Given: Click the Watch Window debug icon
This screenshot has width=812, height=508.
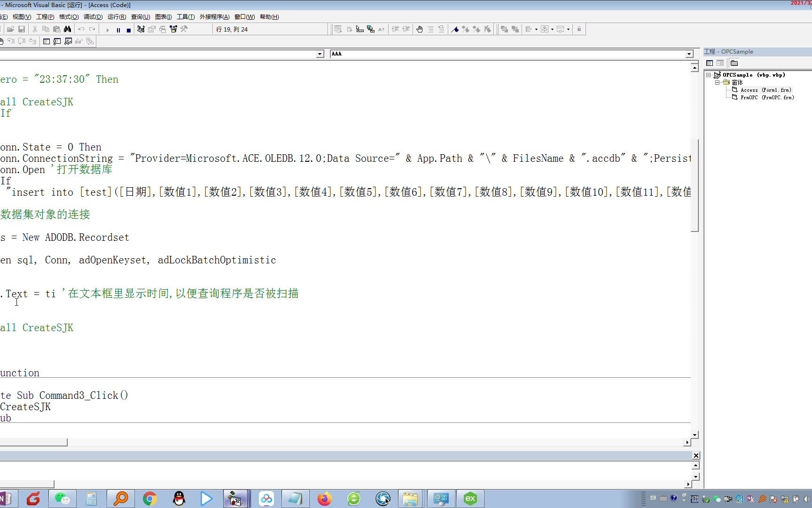Looking at the screenshot, I should (68, 41).
